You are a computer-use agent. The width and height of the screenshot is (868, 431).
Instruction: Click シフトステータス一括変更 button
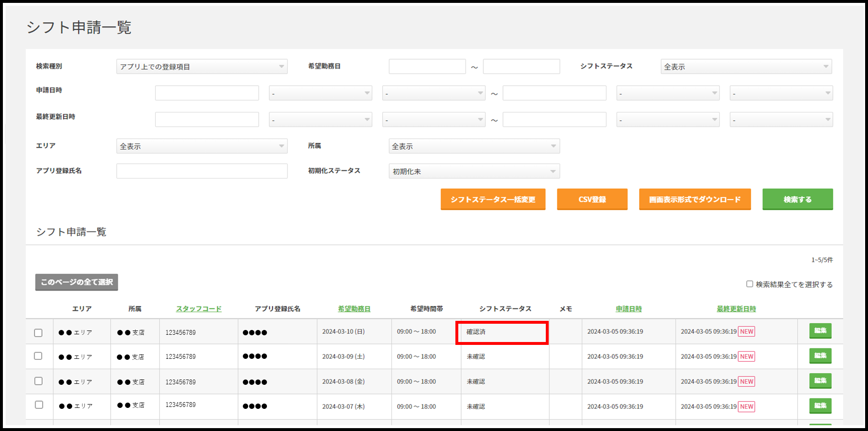493,199
